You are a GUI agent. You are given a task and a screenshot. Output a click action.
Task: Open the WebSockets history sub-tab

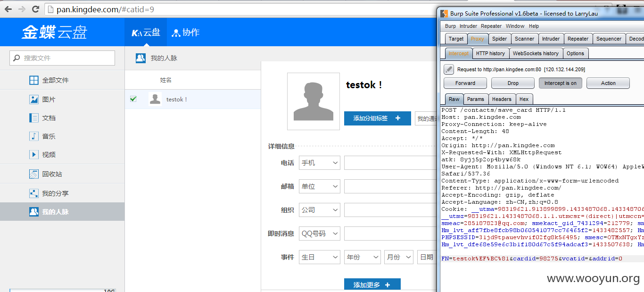coord(536,53)
